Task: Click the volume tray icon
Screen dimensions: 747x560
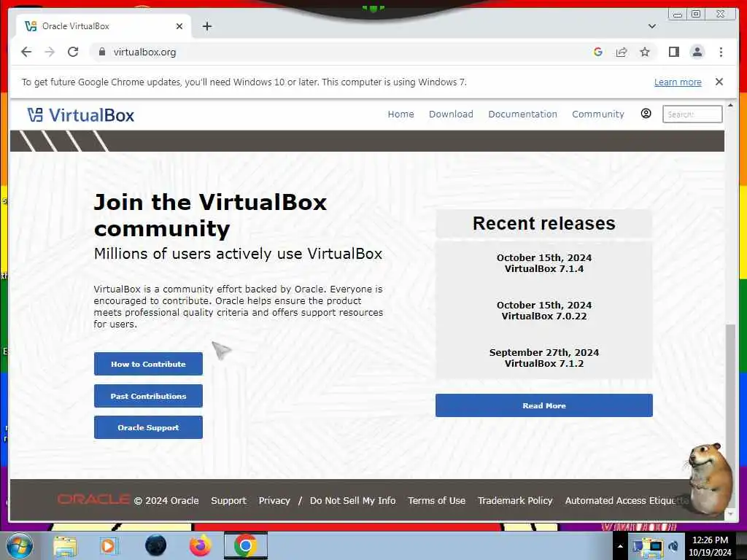Action: [x=673, y=546]
